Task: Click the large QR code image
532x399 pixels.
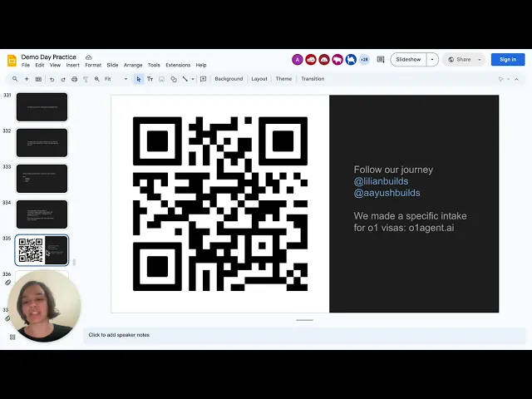Action: tap(220, 204)
